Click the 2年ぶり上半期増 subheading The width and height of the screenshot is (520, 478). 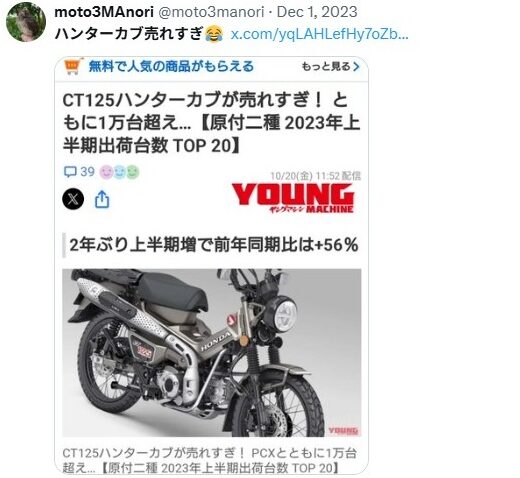(214, 245)
